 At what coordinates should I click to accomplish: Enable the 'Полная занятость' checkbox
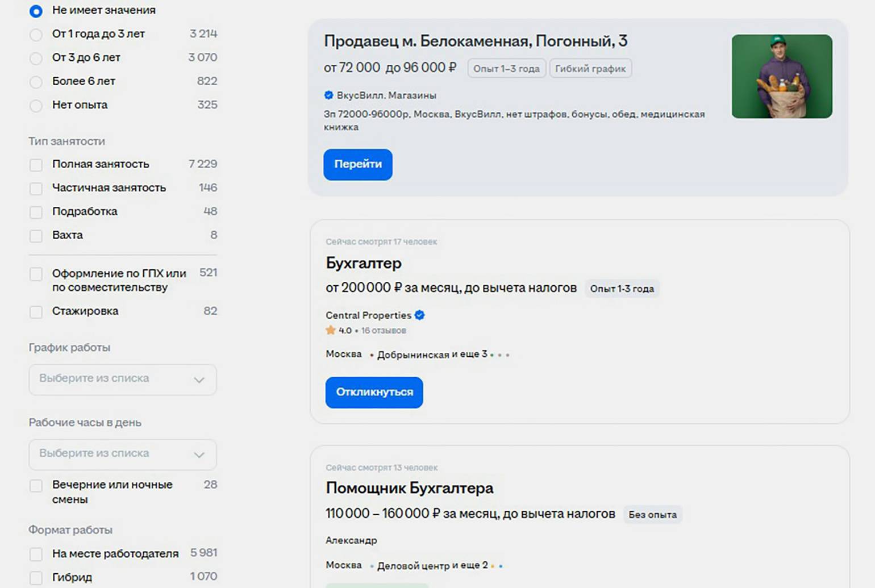[x=36, y=165]
